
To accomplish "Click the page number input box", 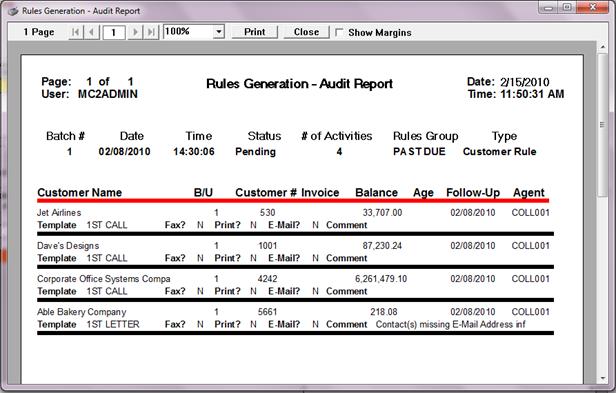I will [114, 32].
